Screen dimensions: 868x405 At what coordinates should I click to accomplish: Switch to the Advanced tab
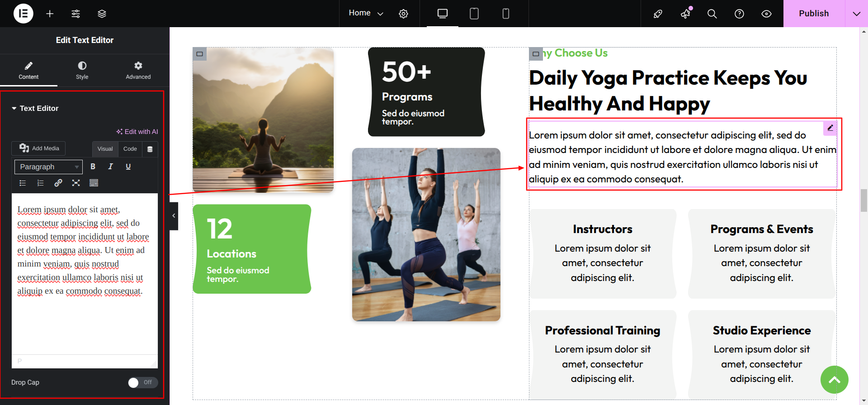(x=138, y=71)
